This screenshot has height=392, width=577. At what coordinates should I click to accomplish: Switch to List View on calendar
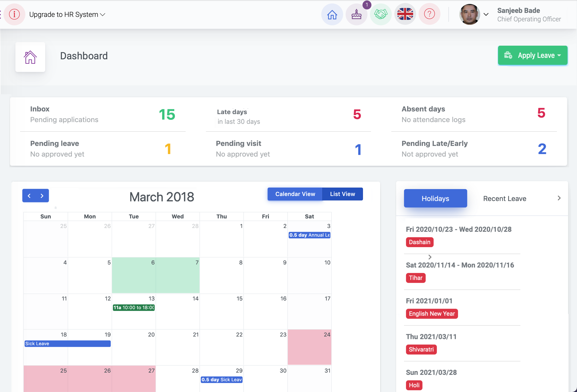(342, 194)
